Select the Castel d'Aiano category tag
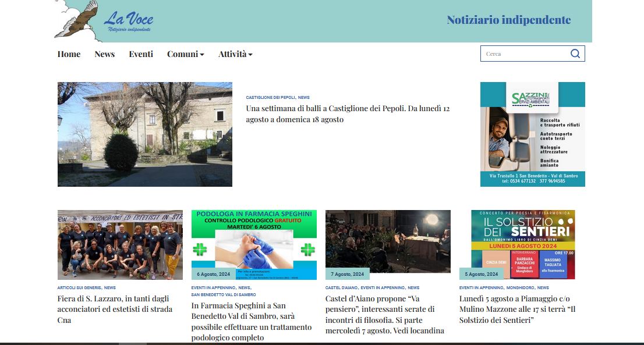The width and height of the screenshot is (644, 345). point(341,288)
